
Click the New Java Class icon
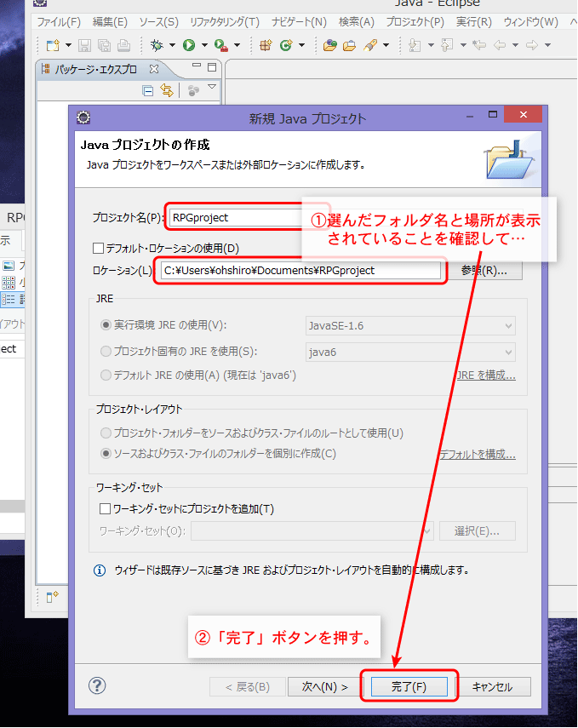(x=286, y=45)
